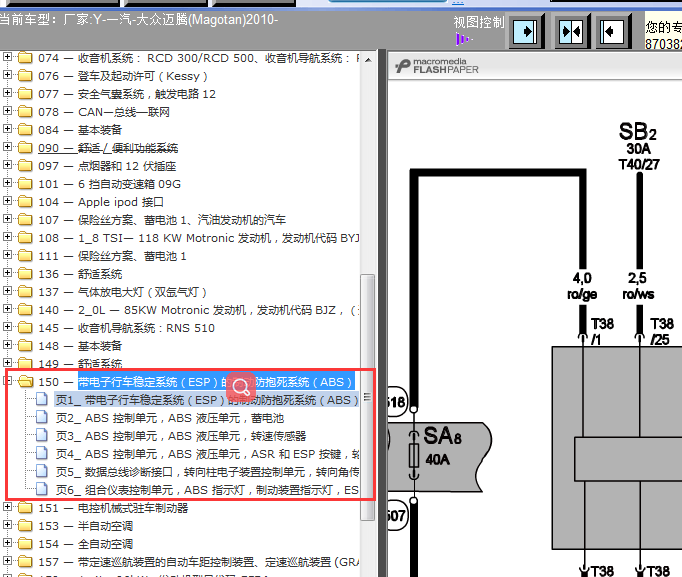Open folder icon for 084 基本装备

(25, 130)
